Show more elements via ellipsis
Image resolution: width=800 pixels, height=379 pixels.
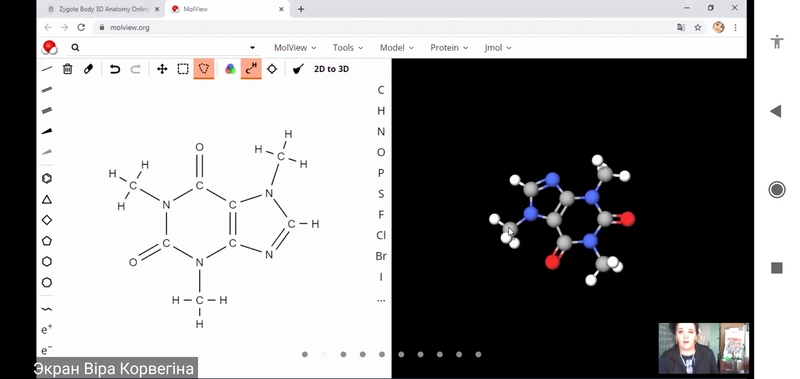click(381, 300)
